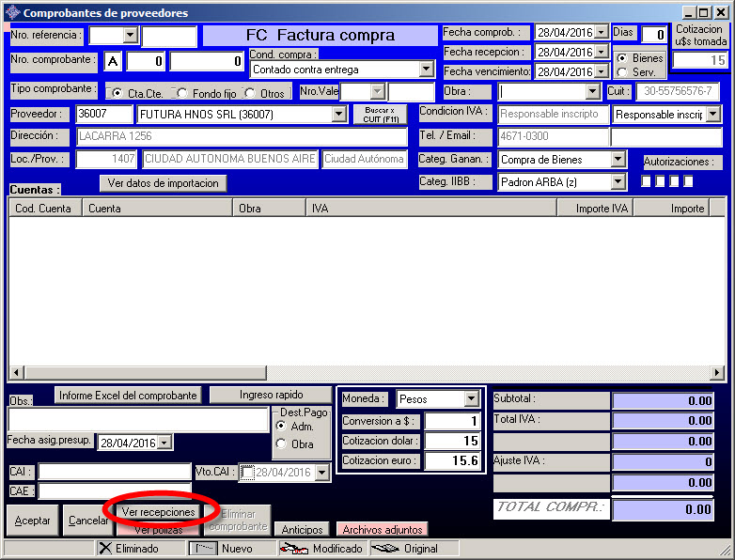
Task: Click the Modificado status legend icon
Action: (295, 549)
